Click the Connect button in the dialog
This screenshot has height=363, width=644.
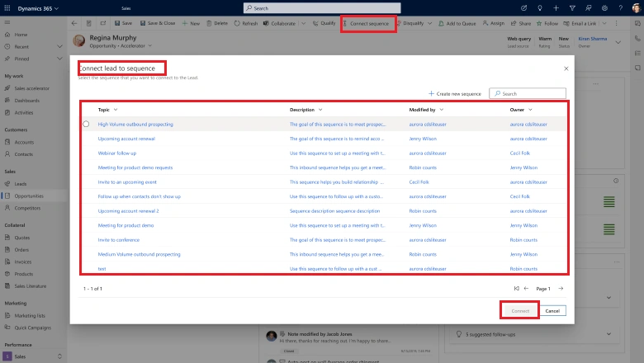[520, 311]
